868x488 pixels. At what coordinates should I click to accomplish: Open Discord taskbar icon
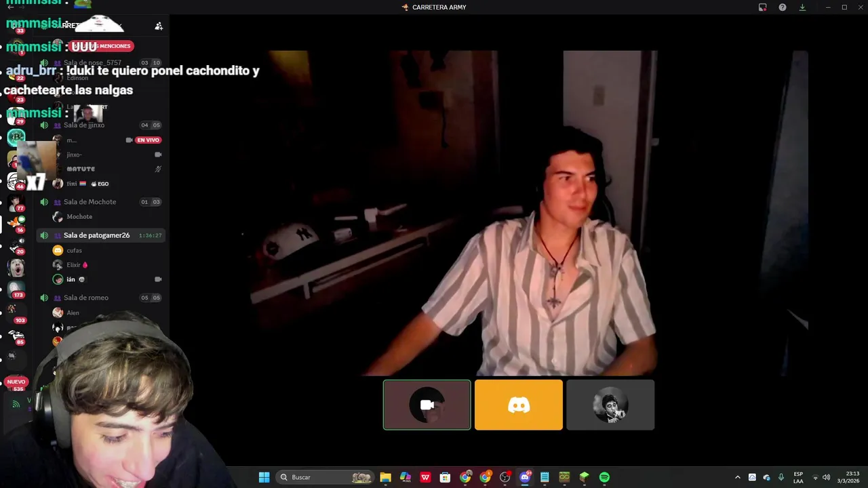point(525,477)
